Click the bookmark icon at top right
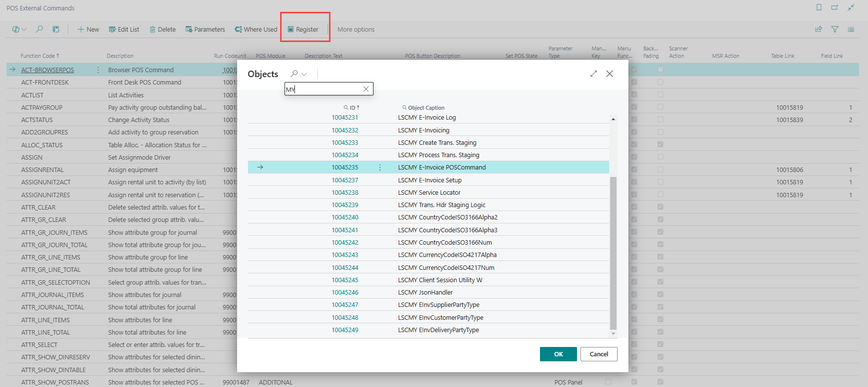The image size is (868, 387). coord(819,7)
